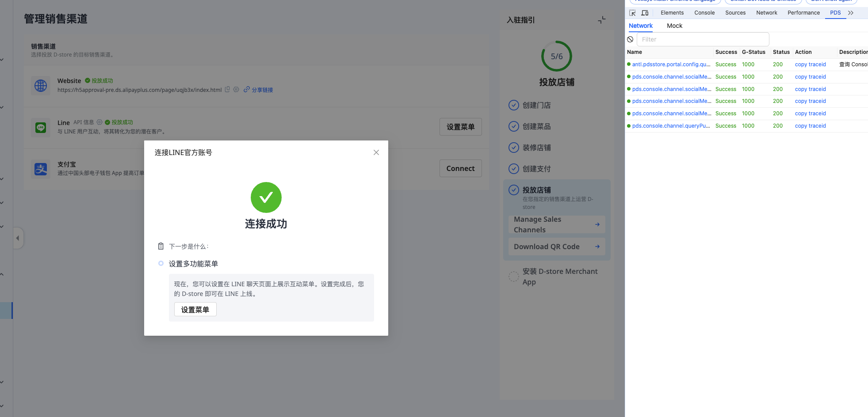Open the hidden DevTools tabs chevron
Viewport: 868px width, 417px height.
point(851,13)
